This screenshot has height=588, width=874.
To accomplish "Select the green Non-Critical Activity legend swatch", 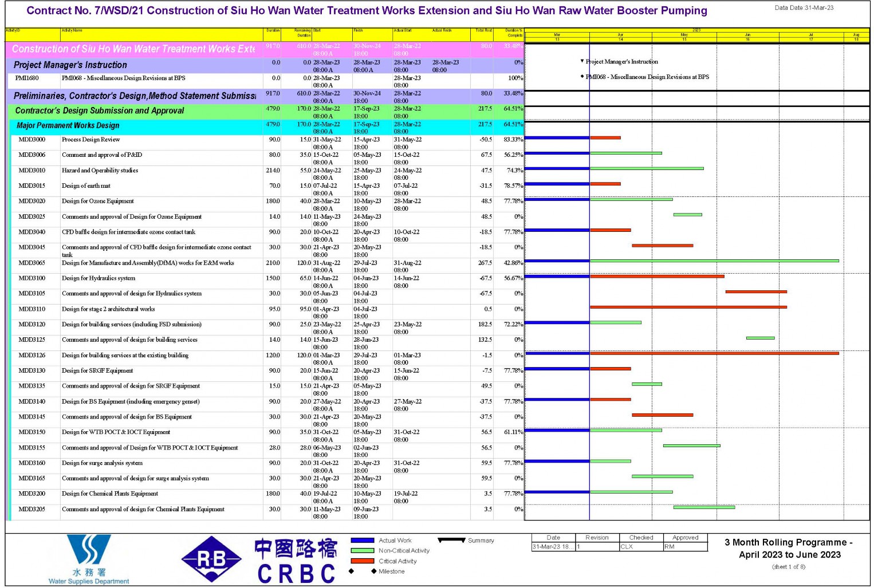I will [x=362, y=551].
